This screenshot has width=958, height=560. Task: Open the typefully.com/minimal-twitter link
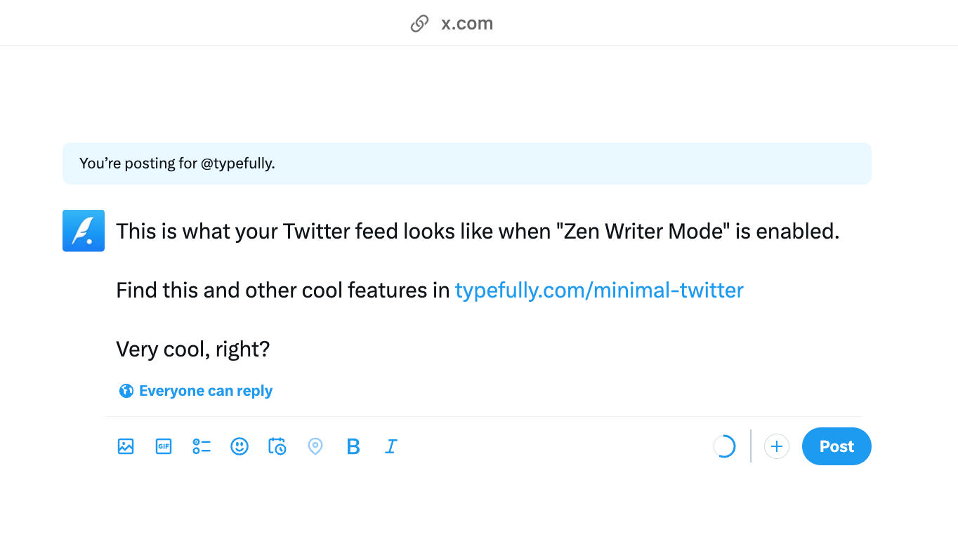pos(599,290)
